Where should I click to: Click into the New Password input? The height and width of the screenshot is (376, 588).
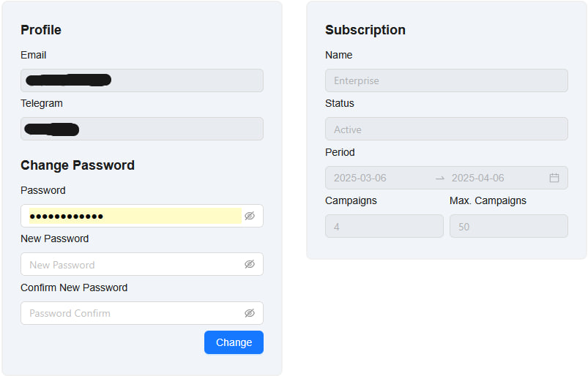click(132, 264)
